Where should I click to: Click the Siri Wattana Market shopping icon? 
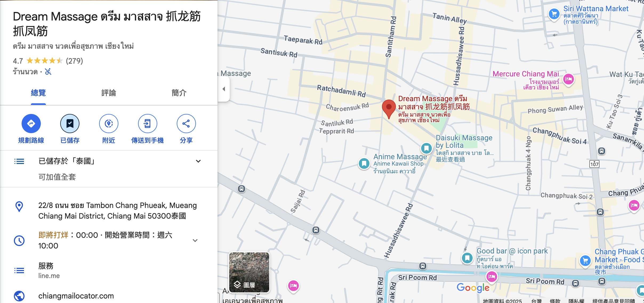[554, 14]
